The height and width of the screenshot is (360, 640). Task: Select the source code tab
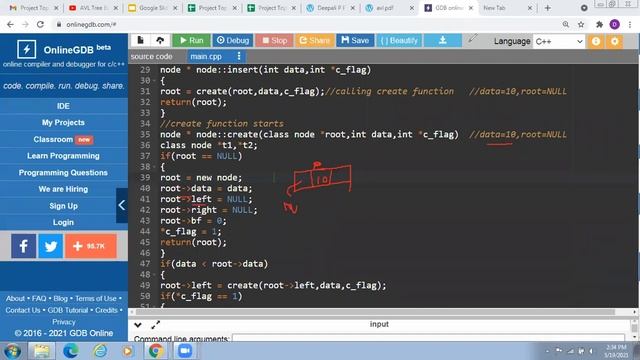click(x=151, y=56)
